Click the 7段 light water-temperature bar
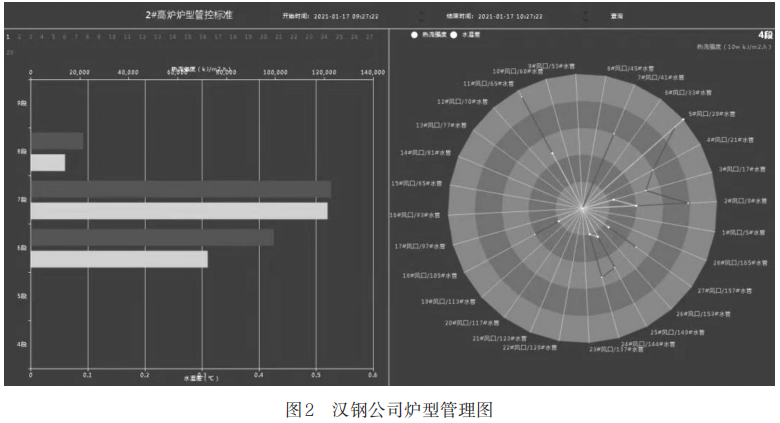Viewport: 780px width, 423px height. pyautogui.click(x=179, y=211)
